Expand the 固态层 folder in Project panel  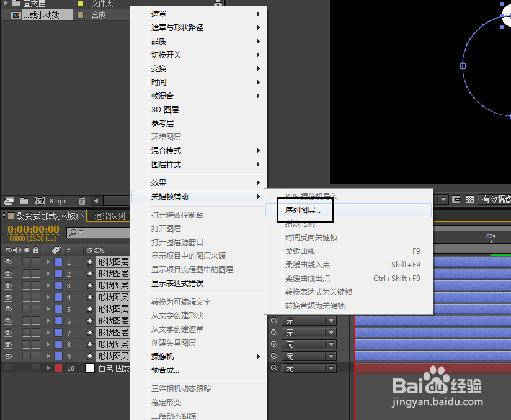[x=6, y=3]
